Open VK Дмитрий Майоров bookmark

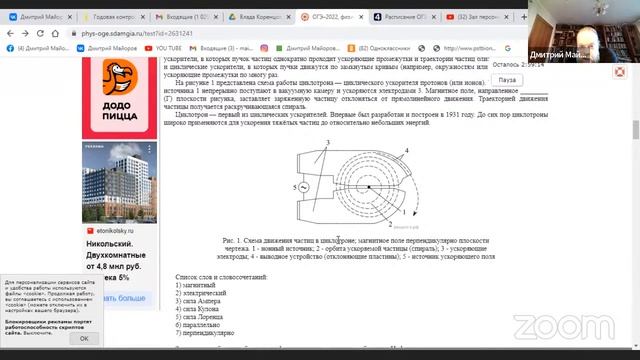pyautogui.click(x=107, y=48)
